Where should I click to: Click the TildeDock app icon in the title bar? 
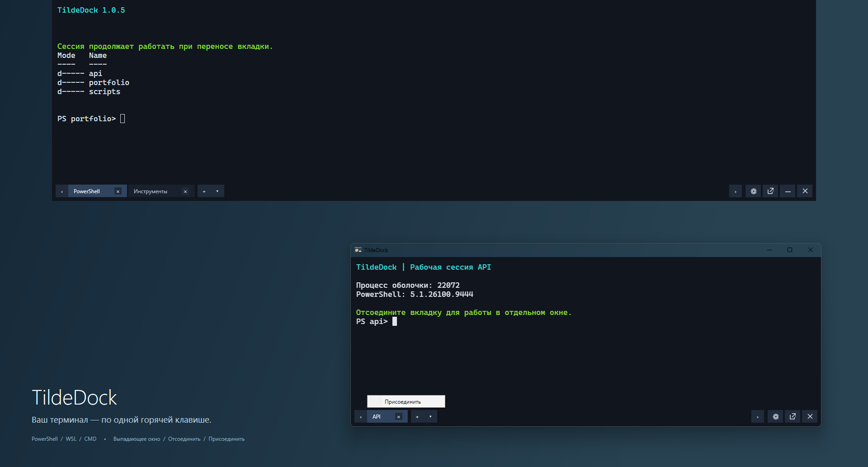coord(358,250)
